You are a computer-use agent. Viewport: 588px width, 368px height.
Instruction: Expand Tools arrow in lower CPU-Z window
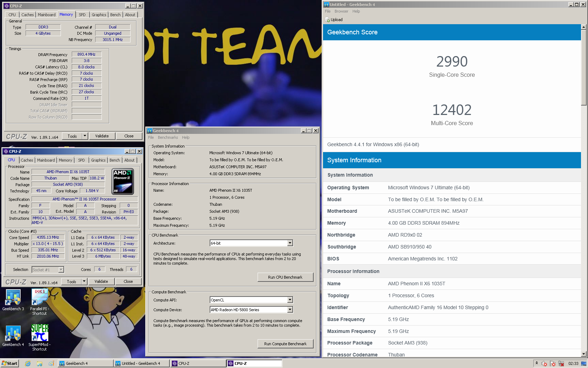click(x=84, y=281)
